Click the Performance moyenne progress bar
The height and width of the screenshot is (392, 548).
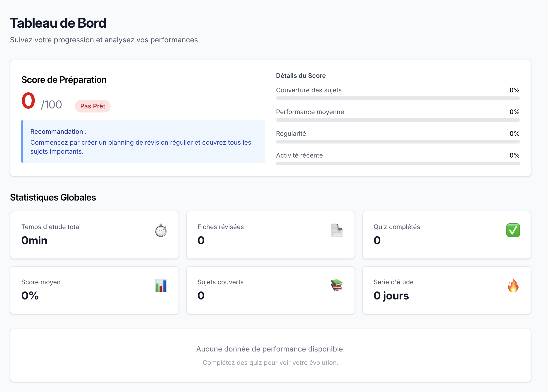click(x=398, y=120)
